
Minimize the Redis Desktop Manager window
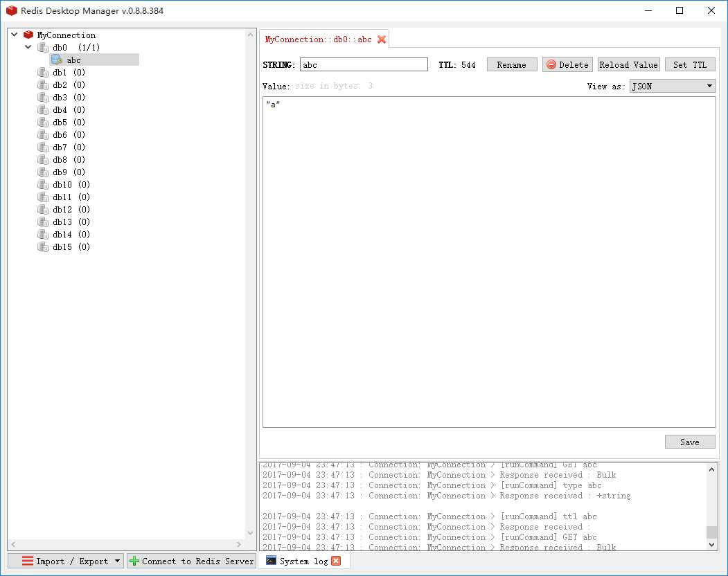(648, 10)
